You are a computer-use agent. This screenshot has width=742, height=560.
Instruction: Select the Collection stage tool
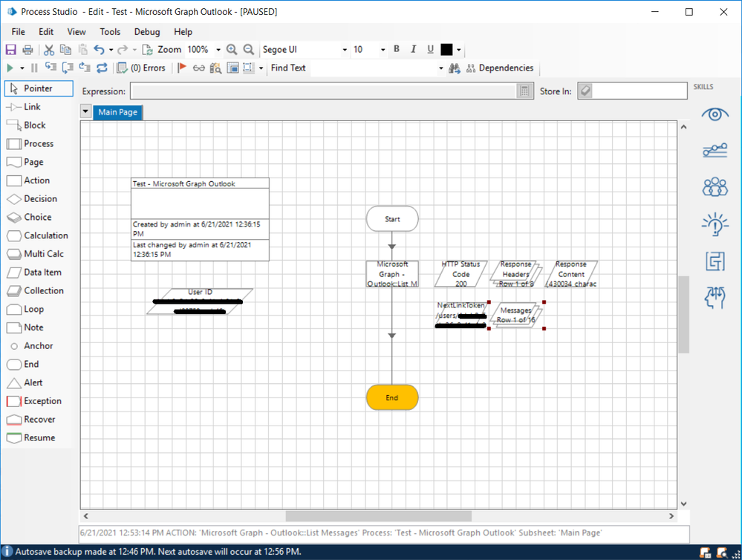coord(39,290)
